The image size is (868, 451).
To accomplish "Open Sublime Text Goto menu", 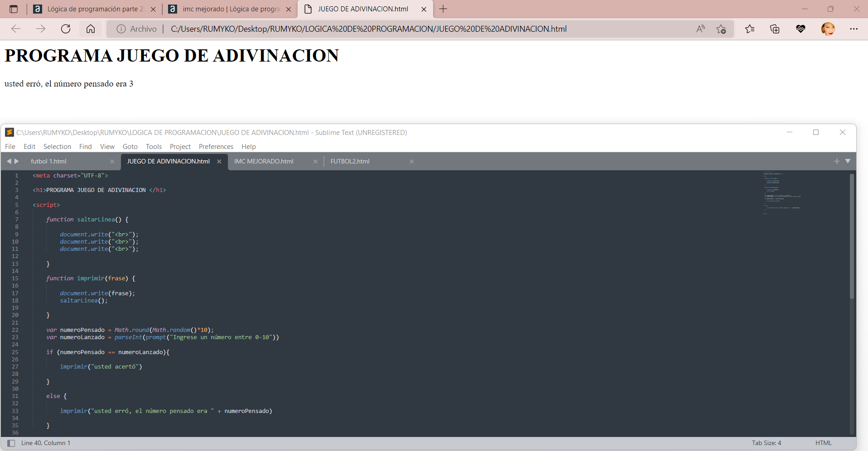I will 130,146.
